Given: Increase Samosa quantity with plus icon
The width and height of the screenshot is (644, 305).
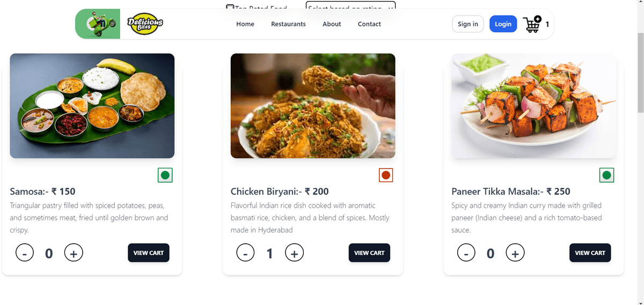Looking at the screenshot, I should pyautogui.click(x=74, y=253).
